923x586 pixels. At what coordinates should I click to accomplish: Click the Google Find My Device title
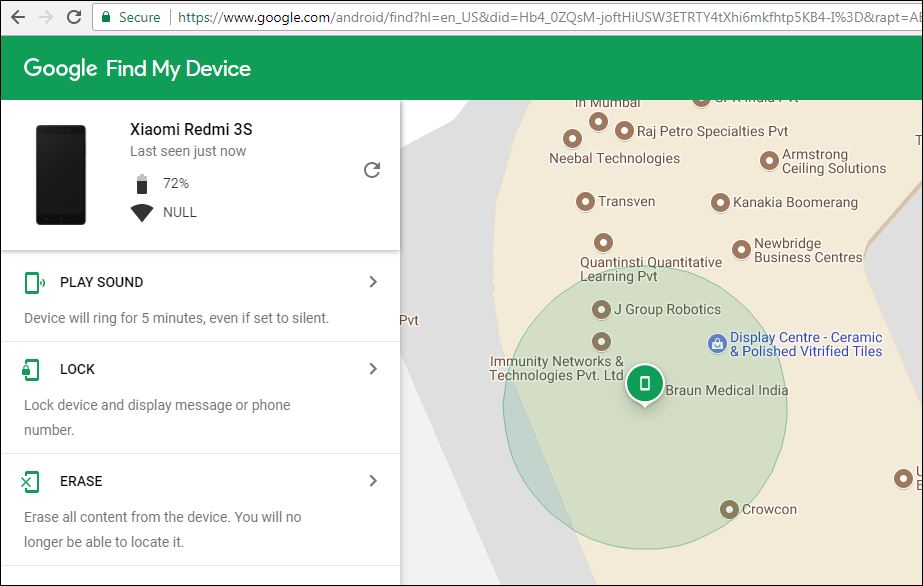[x=137, y=68]
